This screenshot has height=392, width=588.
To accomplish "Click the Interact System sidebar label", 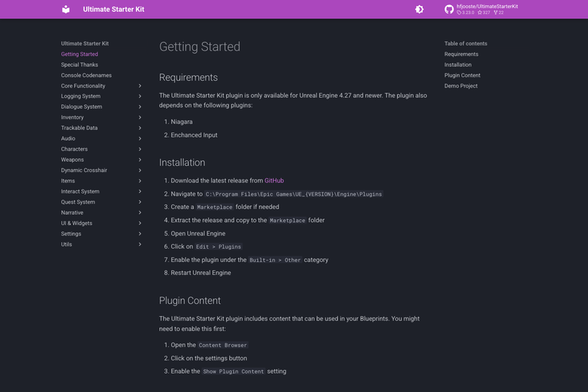I will click(x=80, y=191).
